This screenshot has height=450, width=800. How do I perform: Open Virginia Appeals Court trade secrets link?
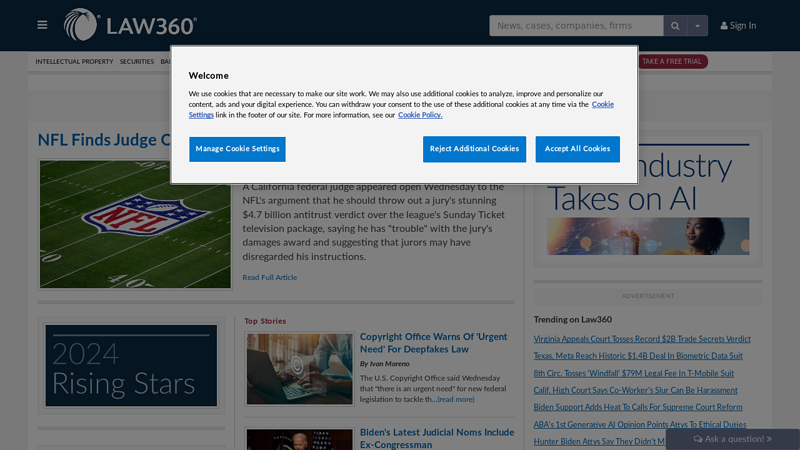(642, 339)
